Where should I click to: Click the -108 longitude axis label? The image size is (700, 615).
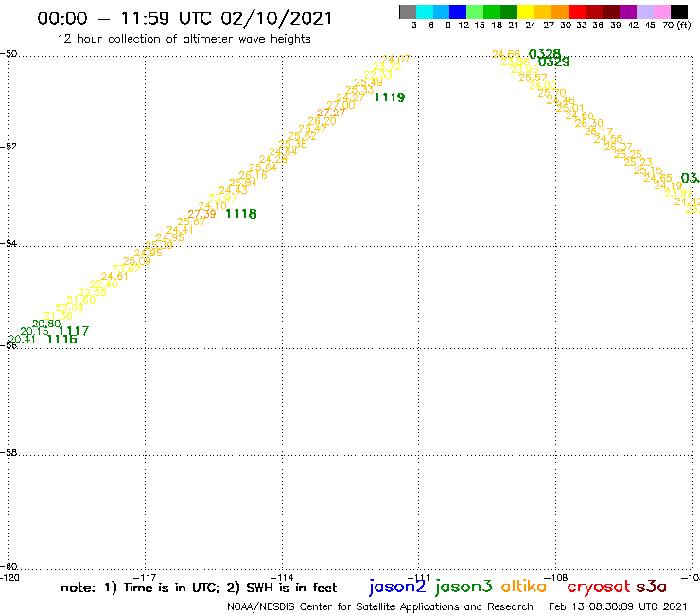coord(556,578)
